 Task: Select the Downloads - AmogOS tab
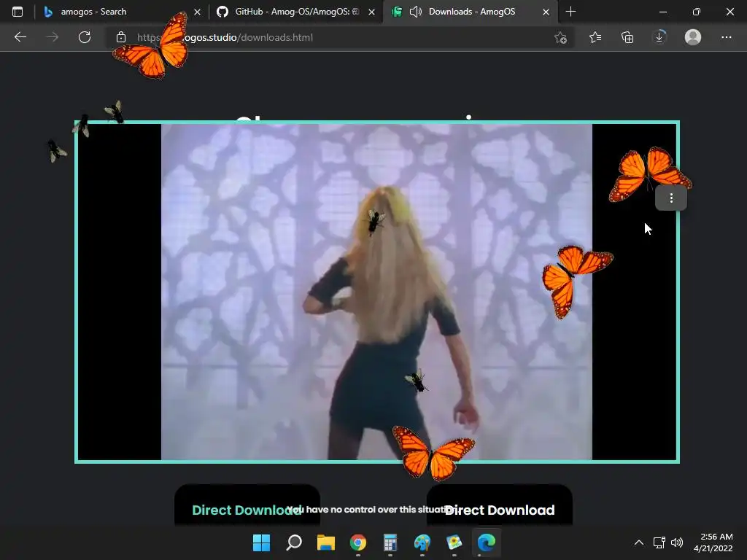(x=471, y=12)
